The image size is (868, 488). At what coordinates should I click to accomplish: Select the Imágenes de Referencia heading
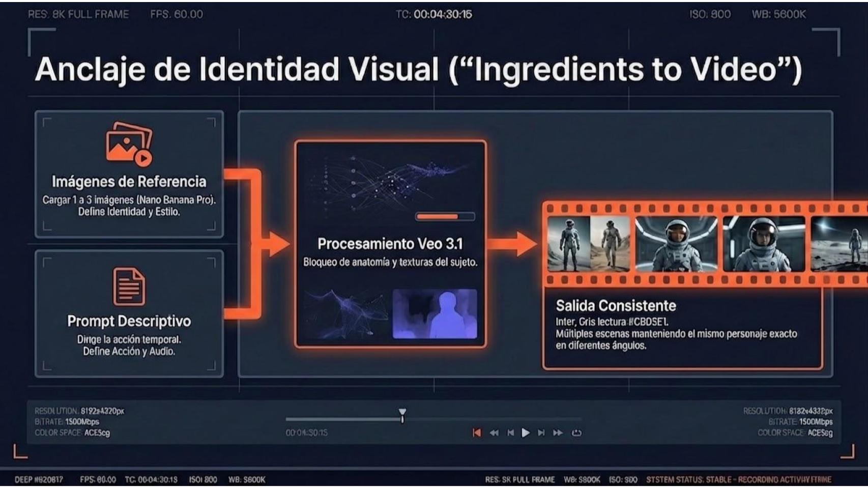[129, 182]
